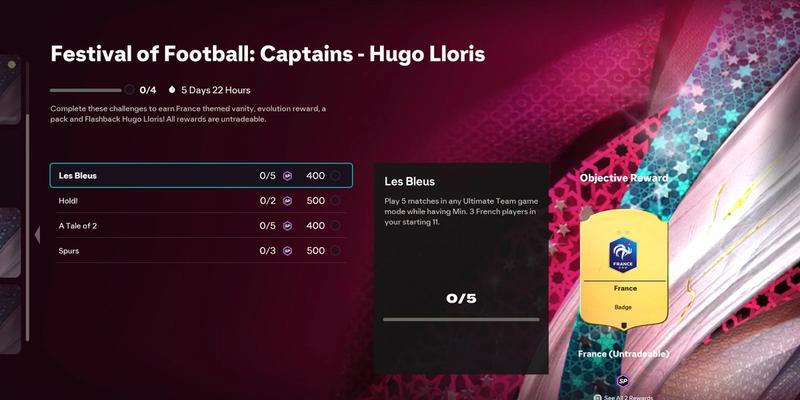
Task: Click the SP icon in Hold! row
Action: pyautogui.click(x=287, y=201)
